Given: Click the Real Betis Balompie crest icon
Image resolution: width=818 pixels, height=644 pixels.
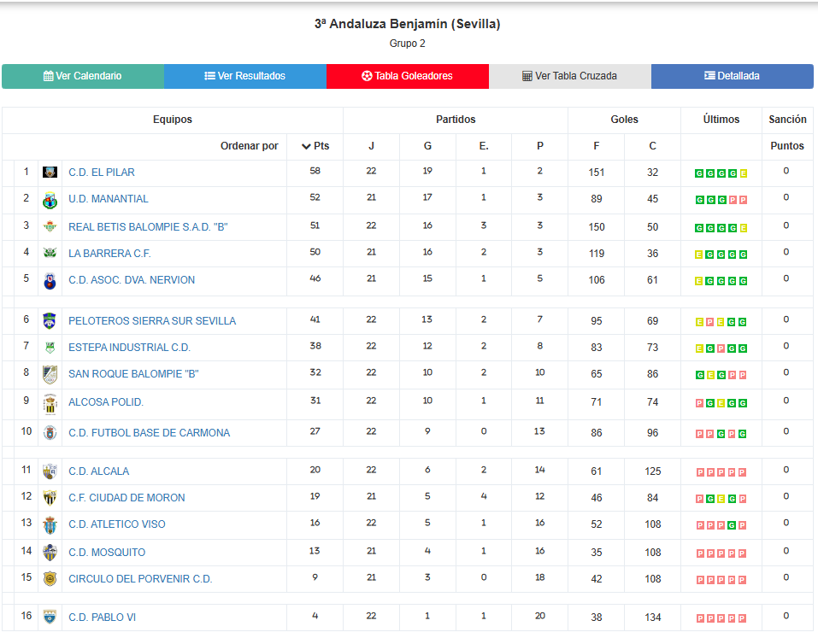Looking at the screenshot, I should tap(50, 227).
